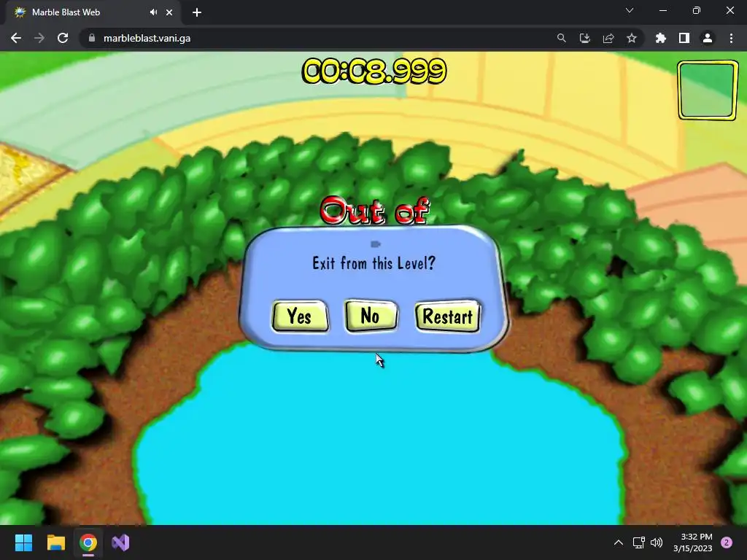Minimize the Chrome window
Screen dimensions: 747x560
[x=662, y=10]
